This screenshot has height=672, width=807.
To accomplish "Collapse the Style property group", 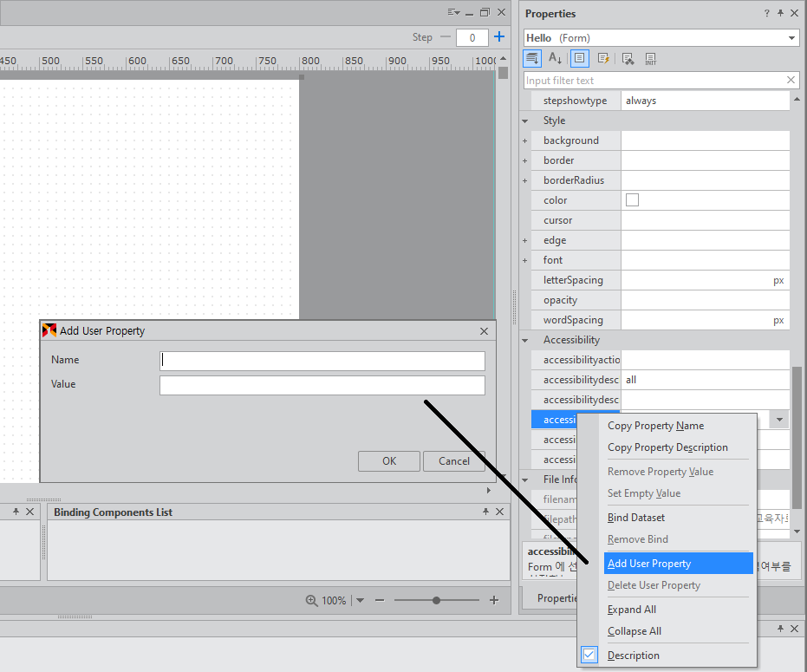I will 525,121.
